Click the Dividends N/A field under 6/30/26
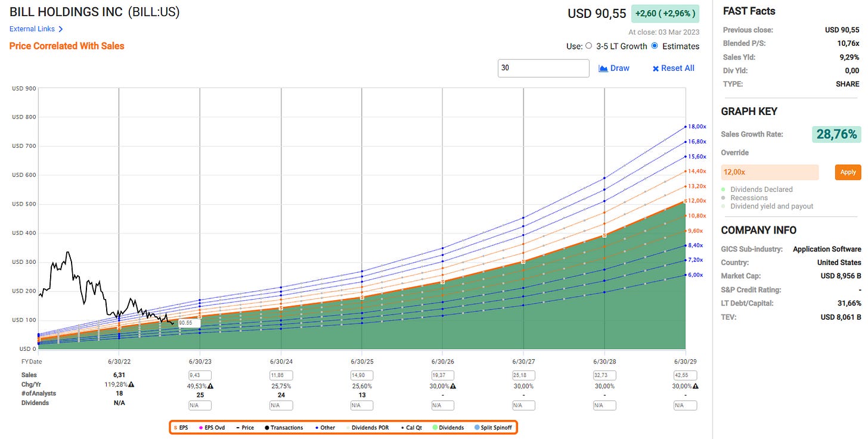868x439 pixels. (x=442, y=405)
